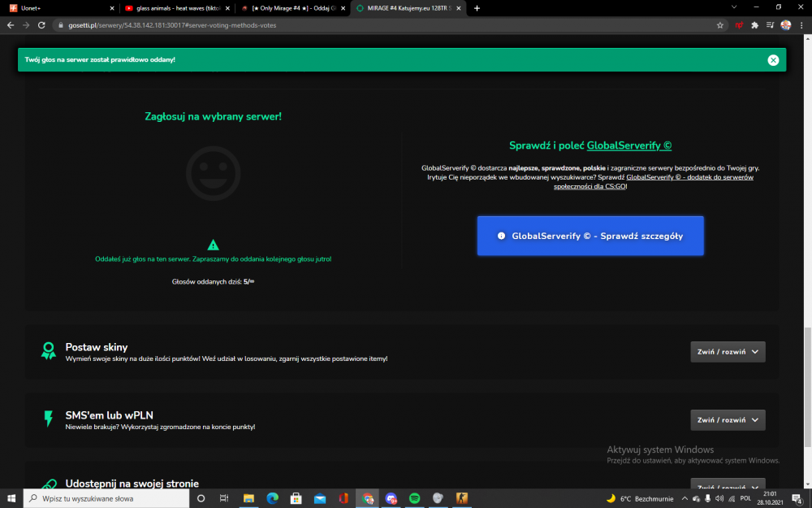Open Task View on the taskbar
This screenshot has height=508, width=812.
point(224,498)
